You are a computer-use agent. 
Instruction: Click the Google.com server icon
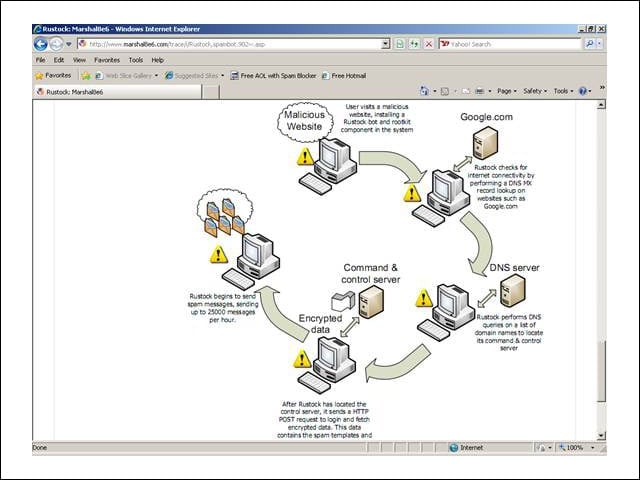(485, 143)
